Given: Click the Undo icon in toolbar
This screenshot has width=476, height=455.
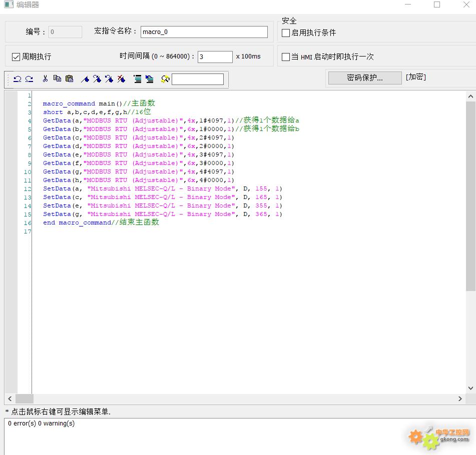Looking at the screenshot, I should [x=18, y=79].
